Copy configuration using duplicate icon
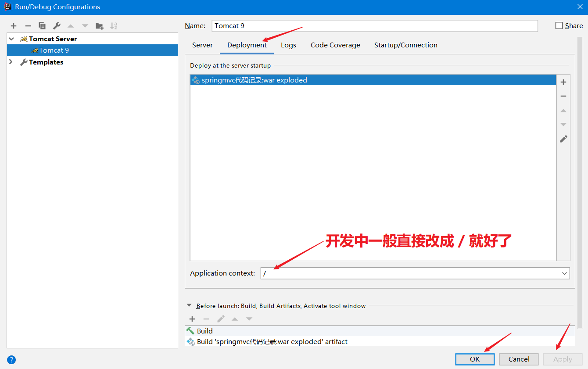588x369 pixels. (x=42, y=26)
